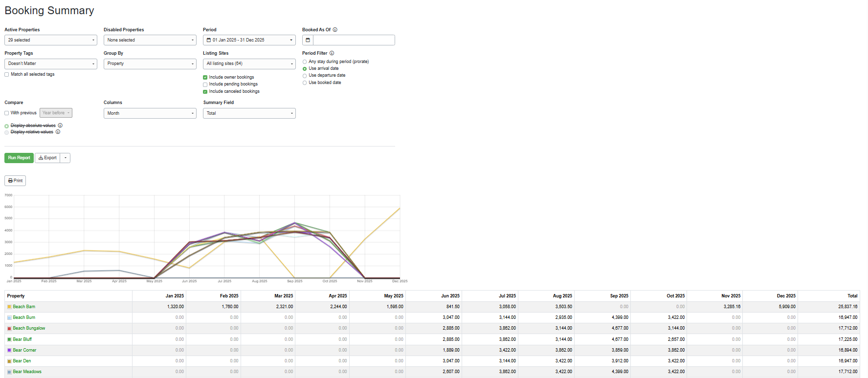Open Bear Bluff property link
868x378 pixels.
pos(22,339)
